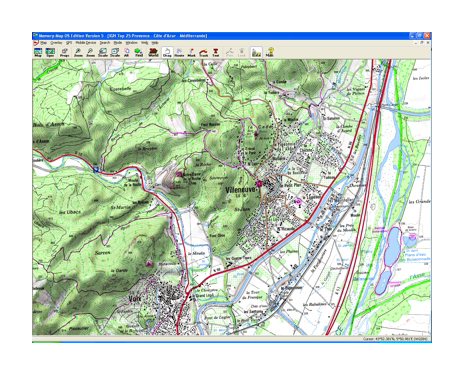The height and width of the screenshot is (376, 464).
Task: Click the first Zoom magnifier icon
Action: [x=78, y=52]
